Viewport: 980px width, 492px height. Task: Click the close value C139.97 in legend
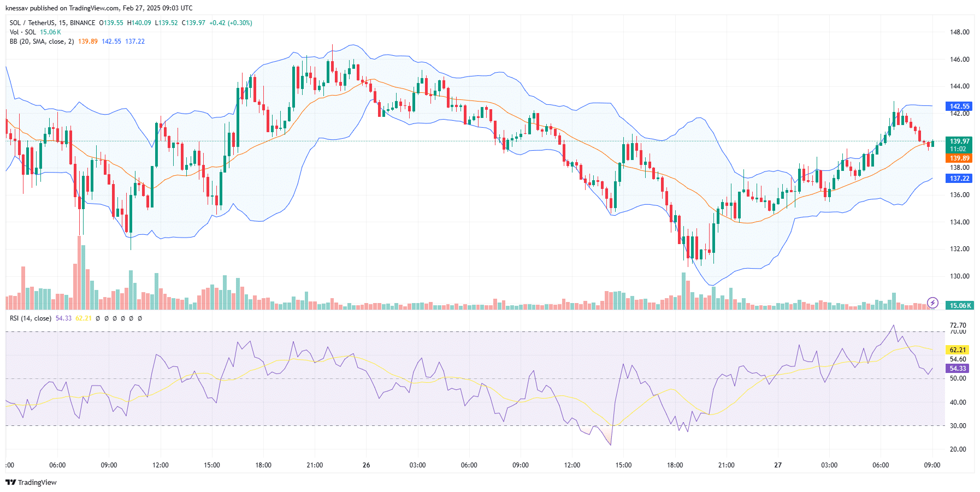click(x=194, y=23)
